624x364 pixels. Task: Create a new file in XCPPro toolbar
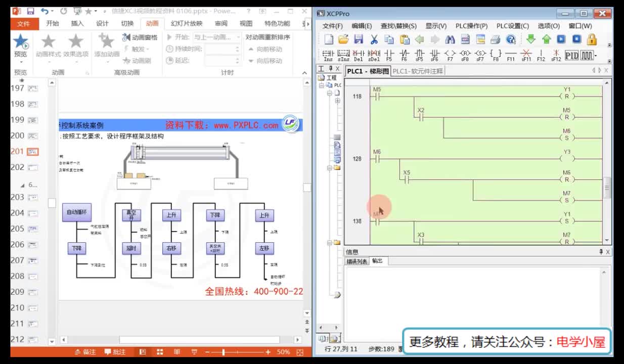click(329, 39)
